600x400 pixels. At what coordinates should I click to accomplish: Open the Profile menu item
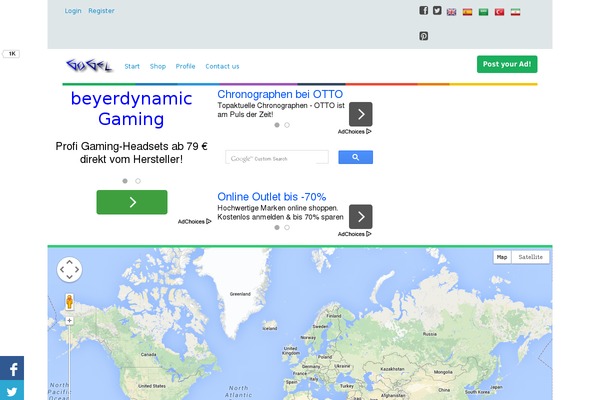click(x=185, y=66)
